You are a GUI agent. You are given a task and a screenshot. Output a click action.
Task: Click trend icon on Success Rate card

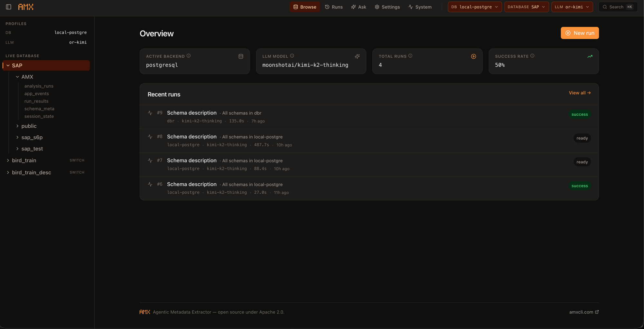590,56
